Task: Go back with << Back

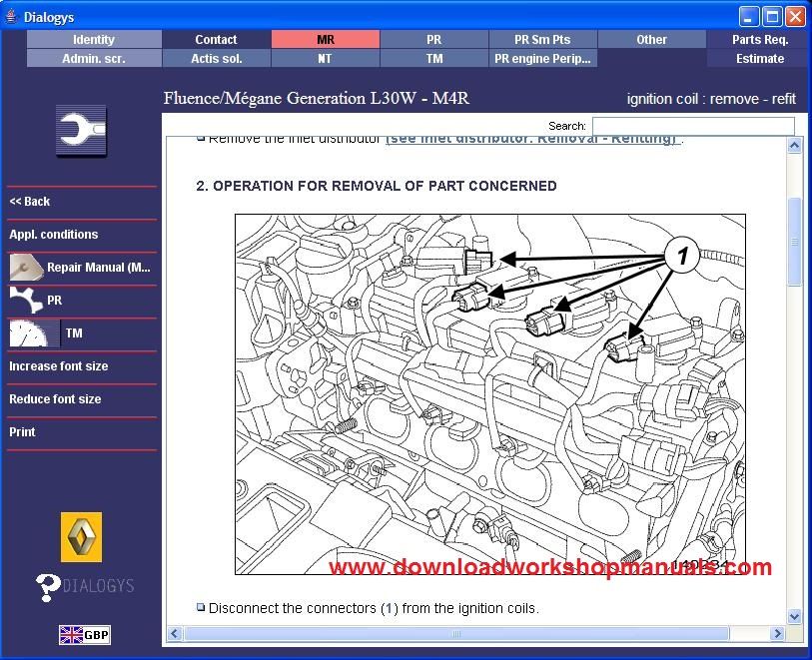Action: click(30, 202)
